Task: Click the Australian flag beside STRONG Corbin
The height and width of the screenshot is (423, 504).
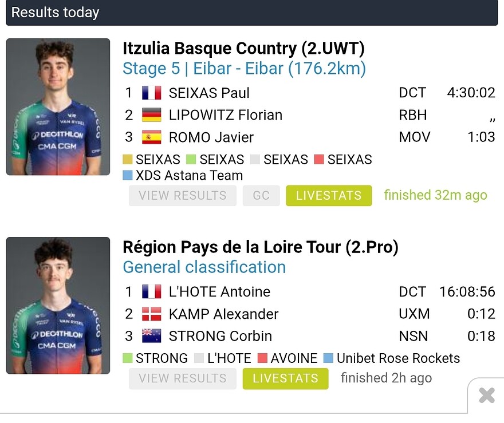Action: (x=152, y=336)
